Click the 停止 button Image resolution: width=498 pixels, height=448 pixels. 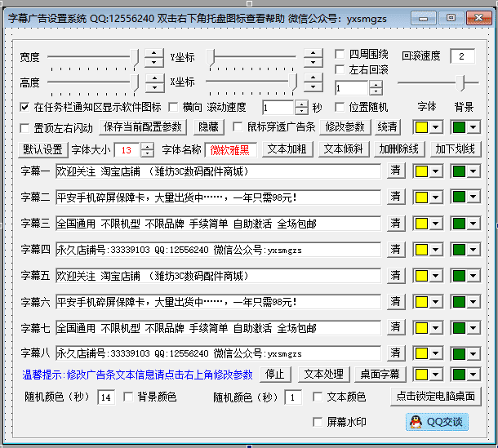[275, 374]
